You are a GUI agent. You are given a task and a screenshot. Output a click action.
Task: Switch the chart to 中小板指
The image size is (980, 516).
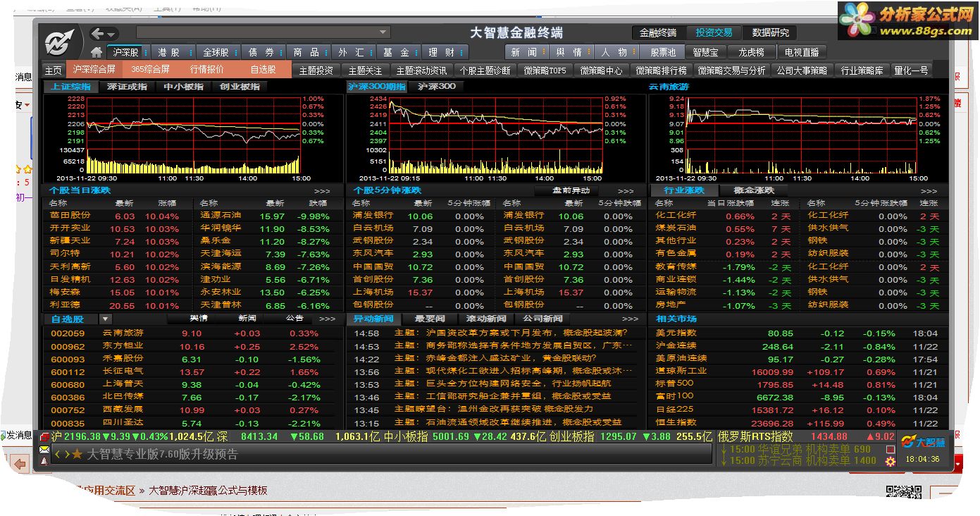[183, 87]
